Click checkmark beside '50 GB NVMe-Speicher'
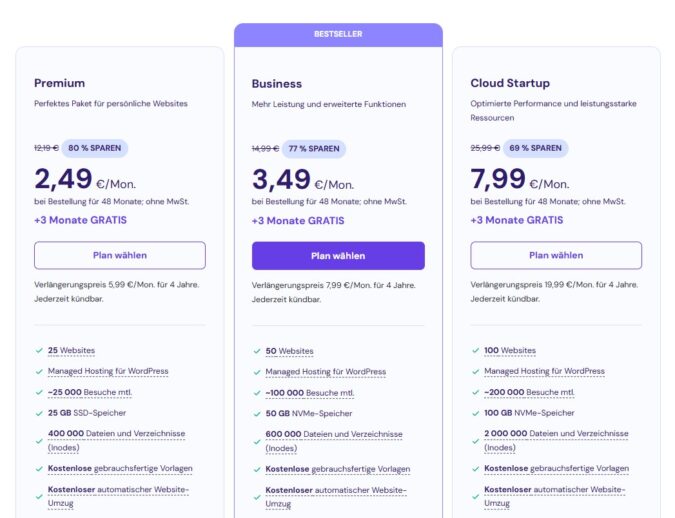The image size is (675, 518). click(x=257, y=413)
